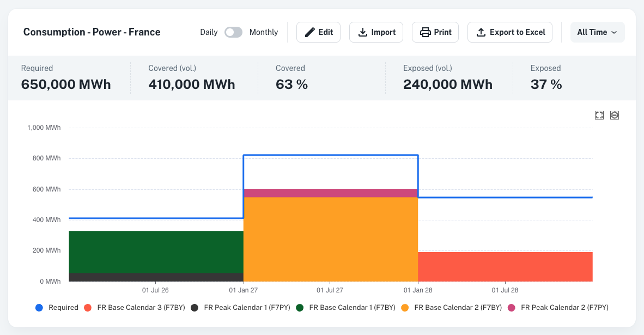The image size is (644, 335).
Task: Click the Export to Excel upload icon
Action: pos(481,32)
